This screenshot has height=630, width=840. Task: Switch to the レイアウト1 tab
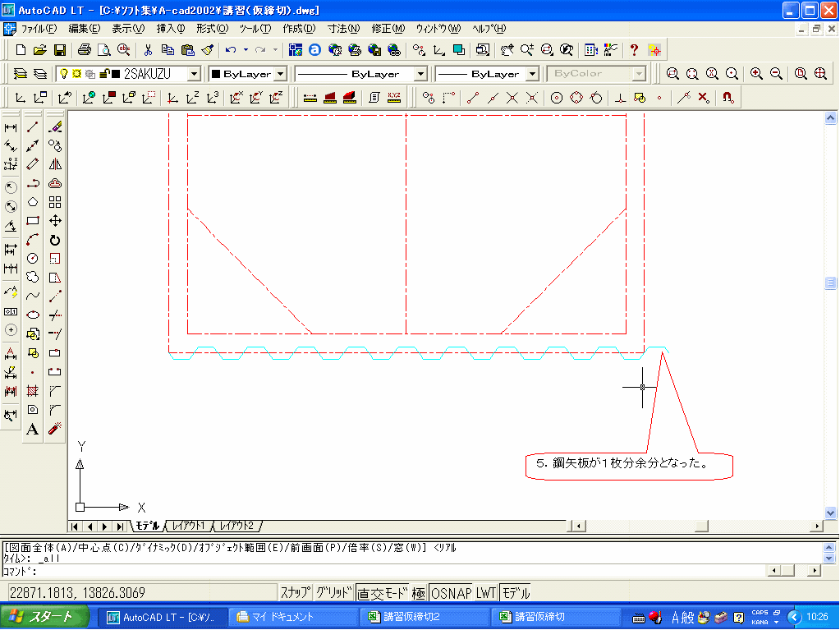[x=189, y=526]
